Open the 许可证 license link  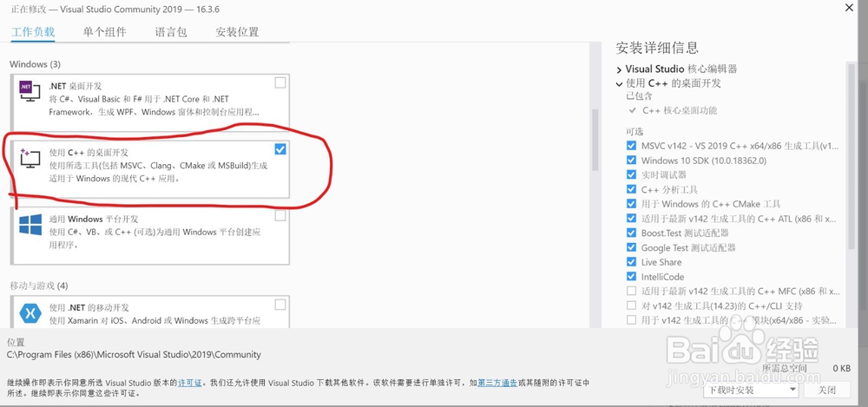(x=189, y=383)
